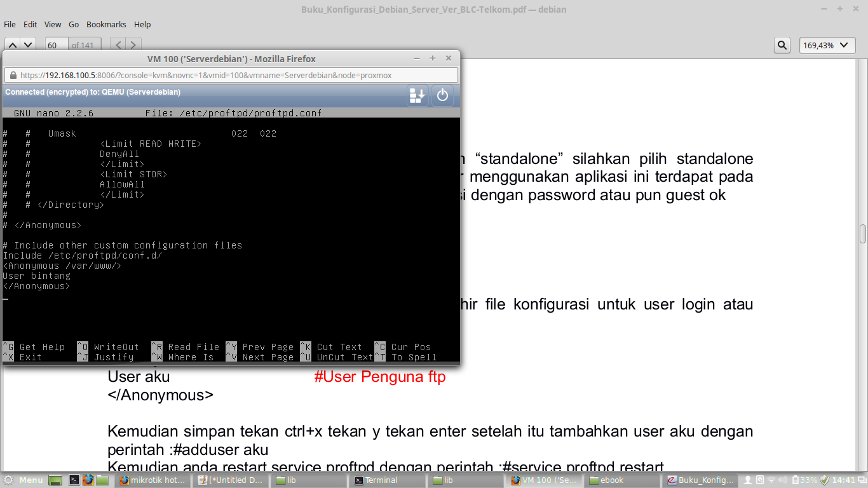Click the show desktop icon in panel
The image size is (868, 488).
pyautogui.click(x=55, y=480)
